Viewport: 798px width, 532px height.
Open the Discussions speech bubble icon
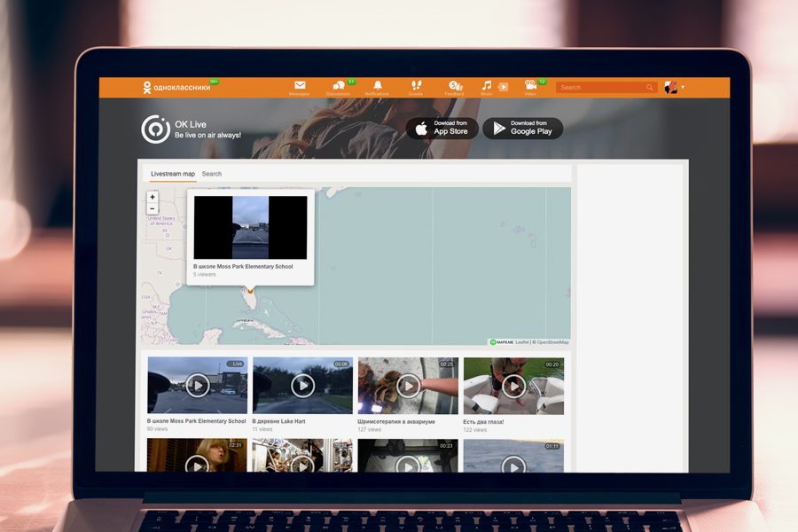[339, 85]
